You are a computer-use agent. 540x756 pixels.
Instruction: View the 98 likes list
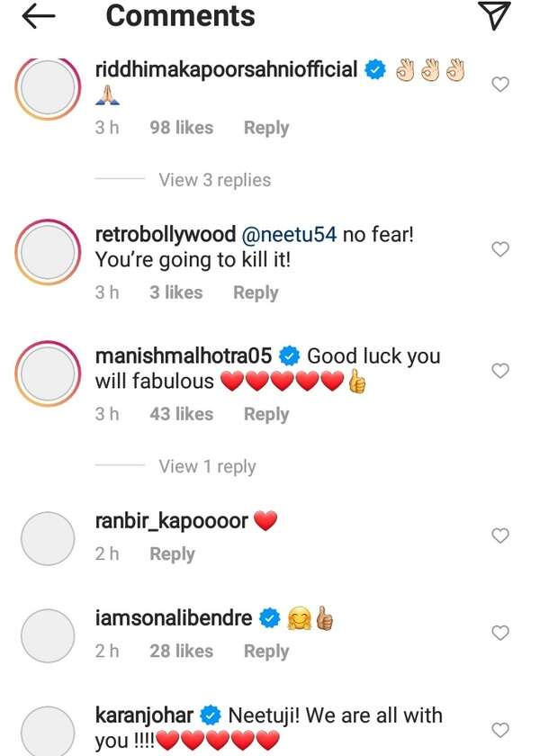point(181,128)
